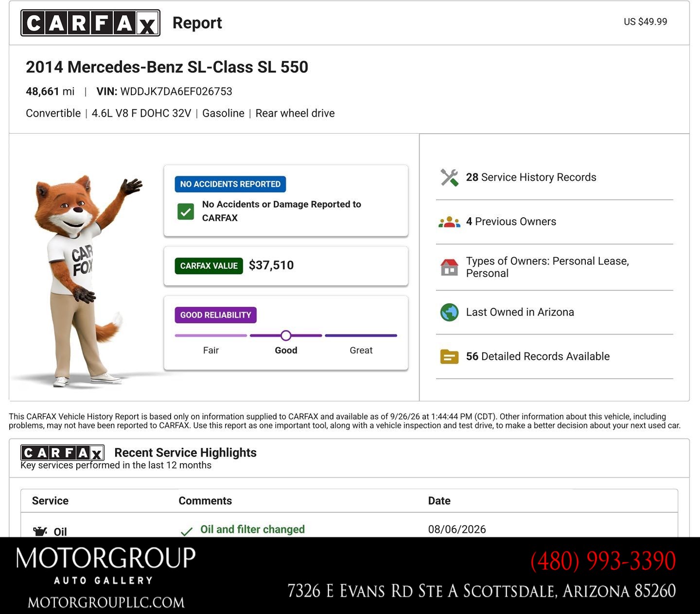Click the 4.6L V8 F DOHC 32V engine spec
The image size is (700, 614).
point(141,113)
